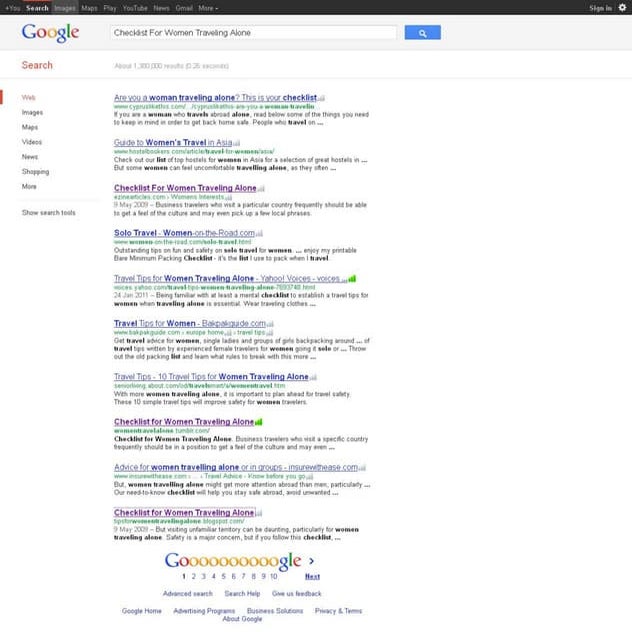Go to results page 7
The image size is (632, 632).
(x=243, y=577)
